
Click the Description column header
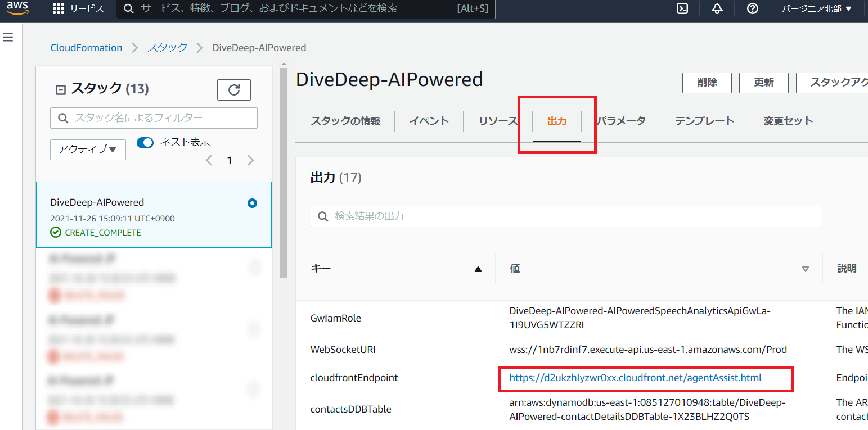(x=847, y=269)
